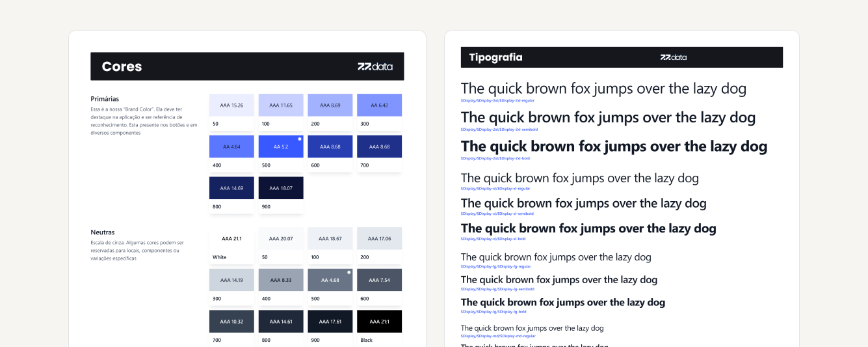Click the Neutras section heading
This screenshot has width=868, height=347.
click(103, 232)
